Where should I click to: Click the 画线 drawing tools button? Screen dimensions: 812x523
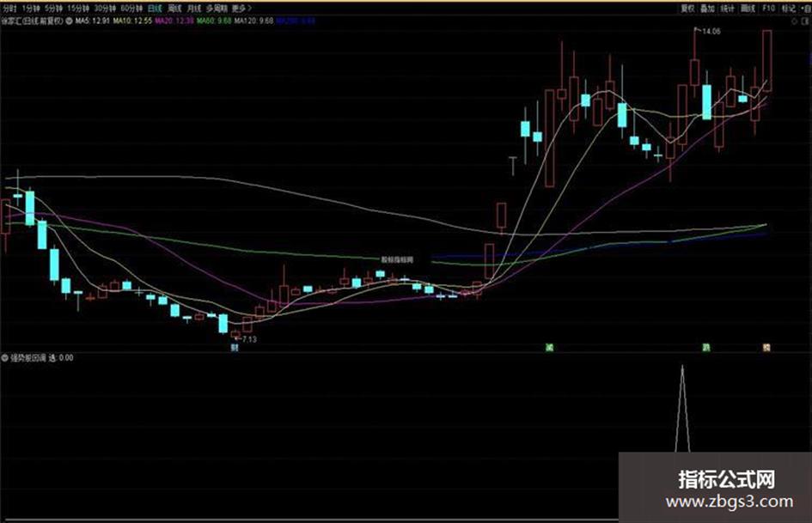point(748,9)
